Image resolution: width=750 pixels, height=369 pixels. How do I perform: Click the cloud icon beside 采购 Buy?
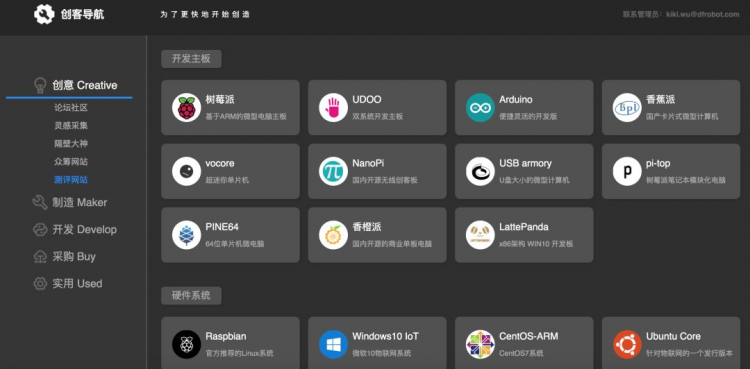[40, 257]
